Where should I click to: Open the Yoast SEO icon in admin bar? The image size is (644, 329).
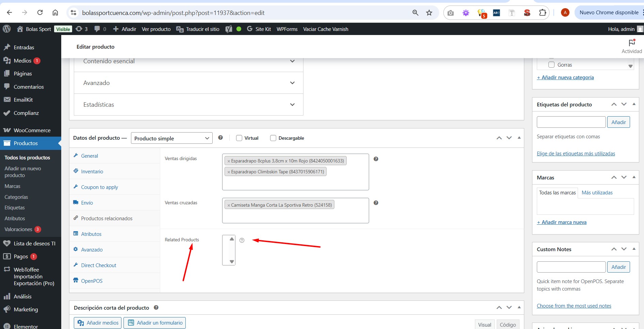coord(229,29)
